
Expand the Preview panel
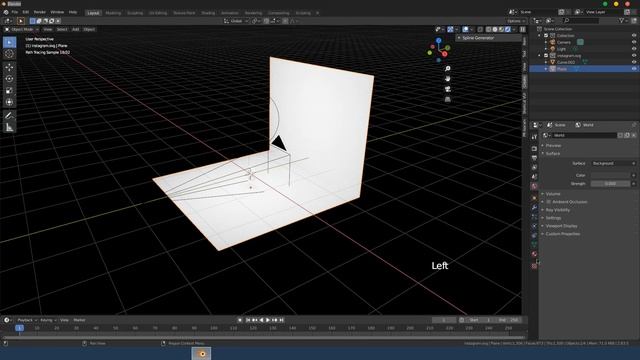[x=553, y=145]
